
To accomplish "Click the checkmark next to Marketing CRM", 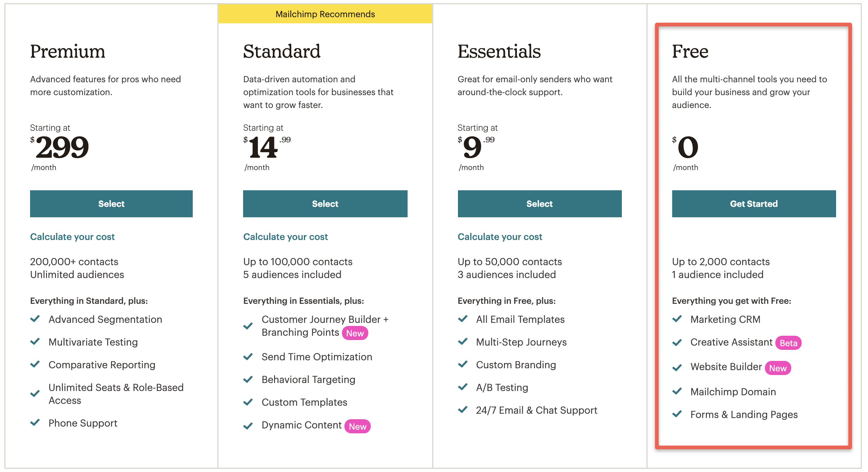I will 677,319.
